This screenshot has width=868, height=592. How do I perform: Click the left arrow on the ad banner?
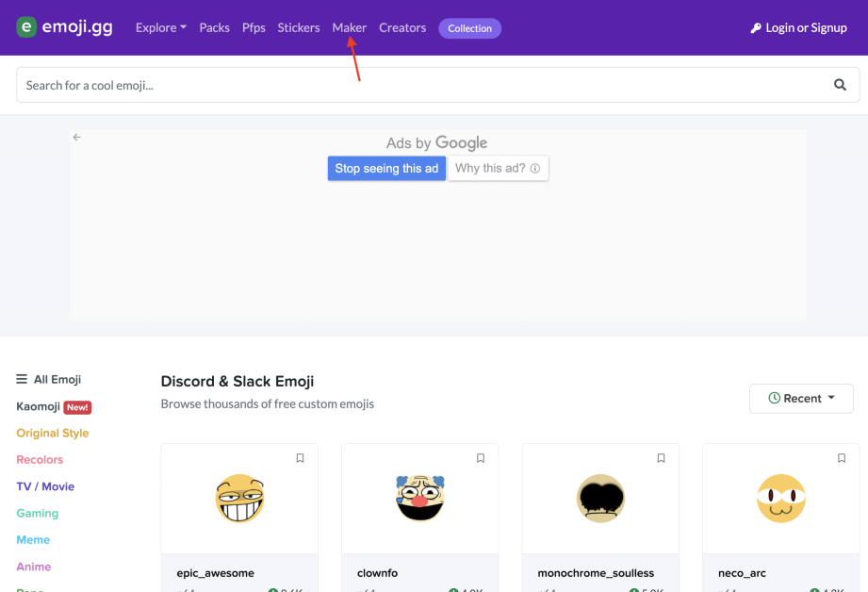coord(76,137)
